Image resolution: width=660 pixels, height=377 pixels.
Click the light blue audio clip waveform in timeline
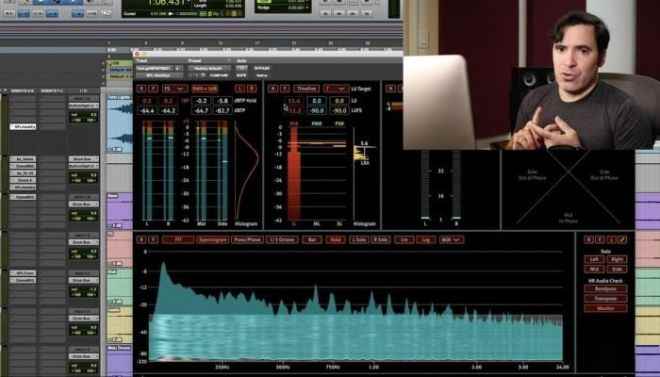(x=120, y=124)
